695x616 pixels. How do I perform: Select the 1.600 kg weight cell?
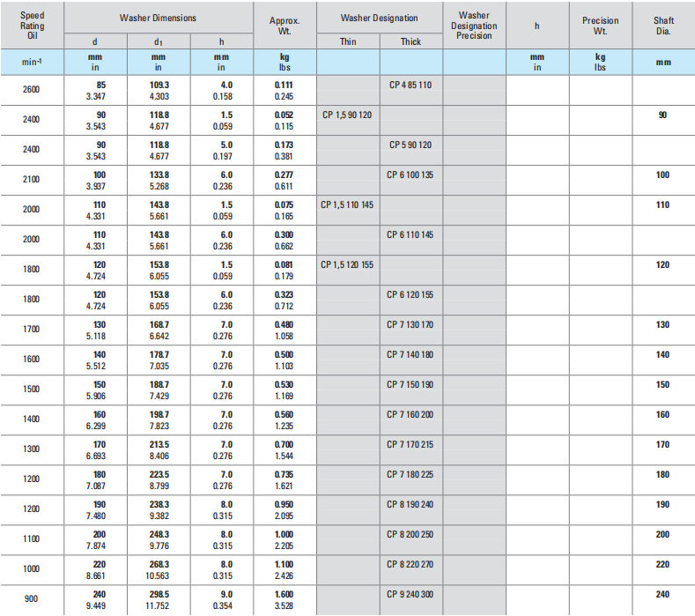coord(285,594)
